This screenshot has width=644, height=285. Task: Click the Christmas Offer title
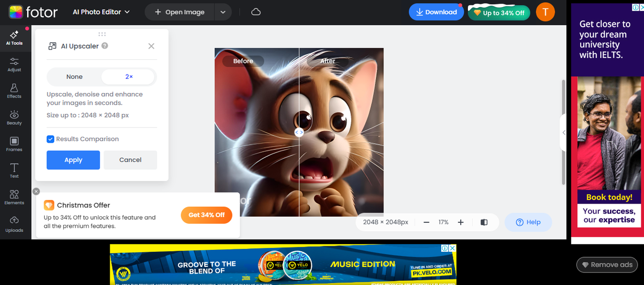pyautogui.click(x=84, y=205)
